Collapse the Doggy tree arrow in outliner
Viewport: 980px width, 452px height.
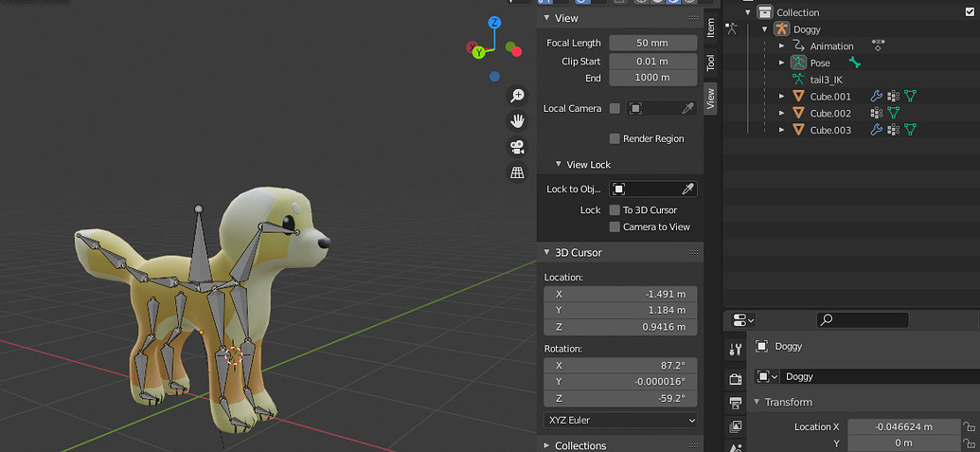point(764,29)
